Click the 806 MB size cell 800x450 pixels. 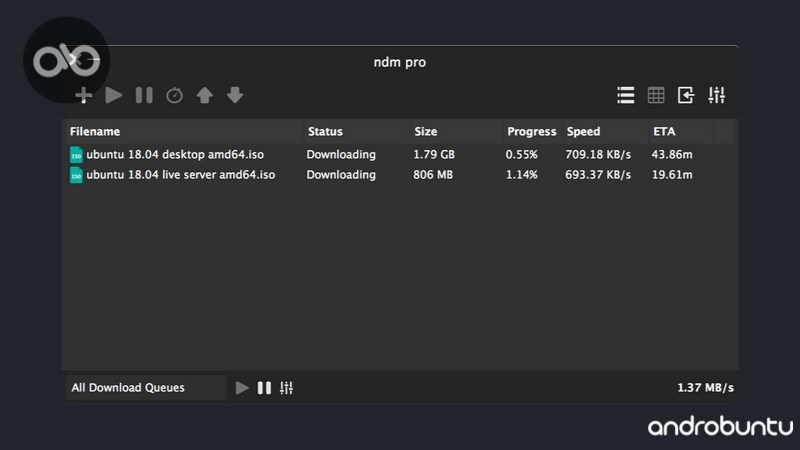pyautogui.click(x=433, y=175)
